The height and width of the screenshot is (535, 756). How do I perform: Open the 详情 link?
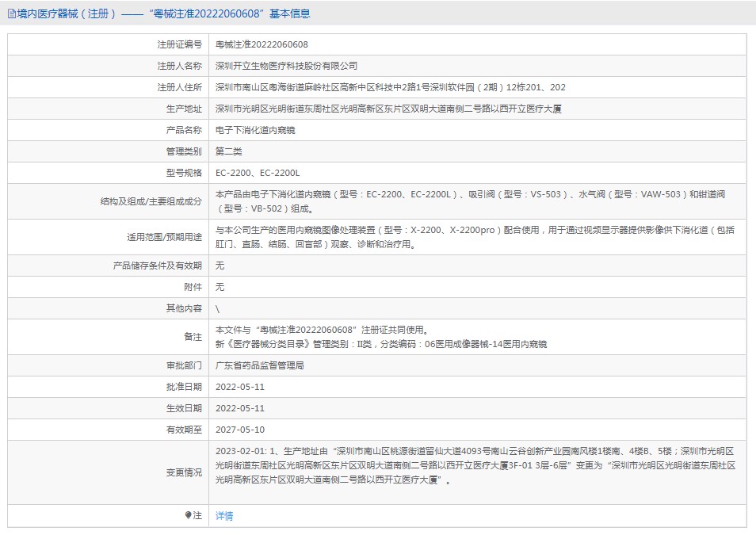[224, 516]
